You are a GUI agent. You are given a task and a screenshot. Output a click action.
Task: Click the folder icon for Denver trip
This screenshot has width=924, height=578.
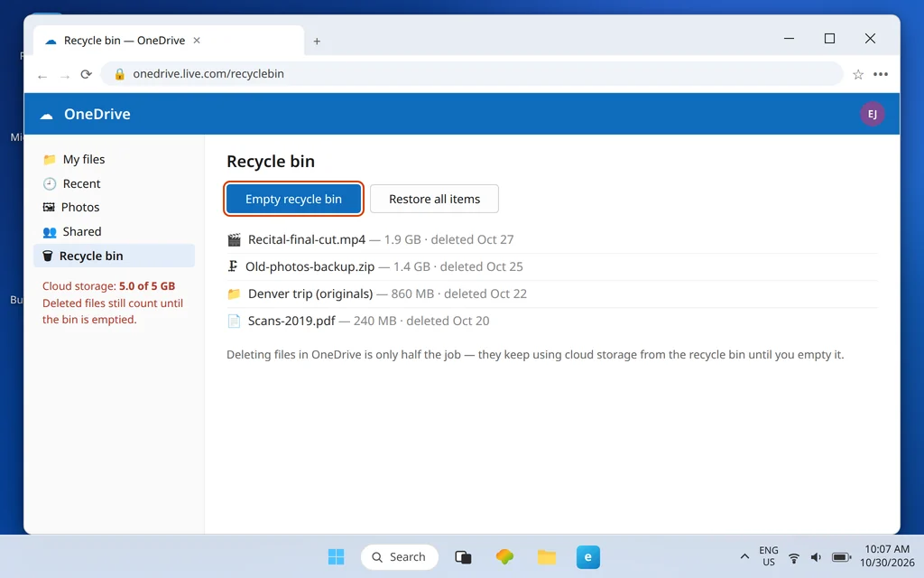[234, 294]
